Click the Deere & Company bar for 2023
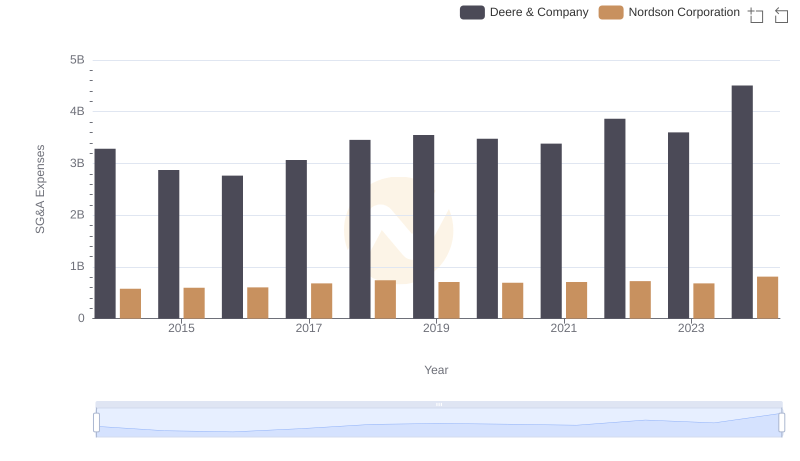This screenshot has width=800, height=461. point(678,225)
